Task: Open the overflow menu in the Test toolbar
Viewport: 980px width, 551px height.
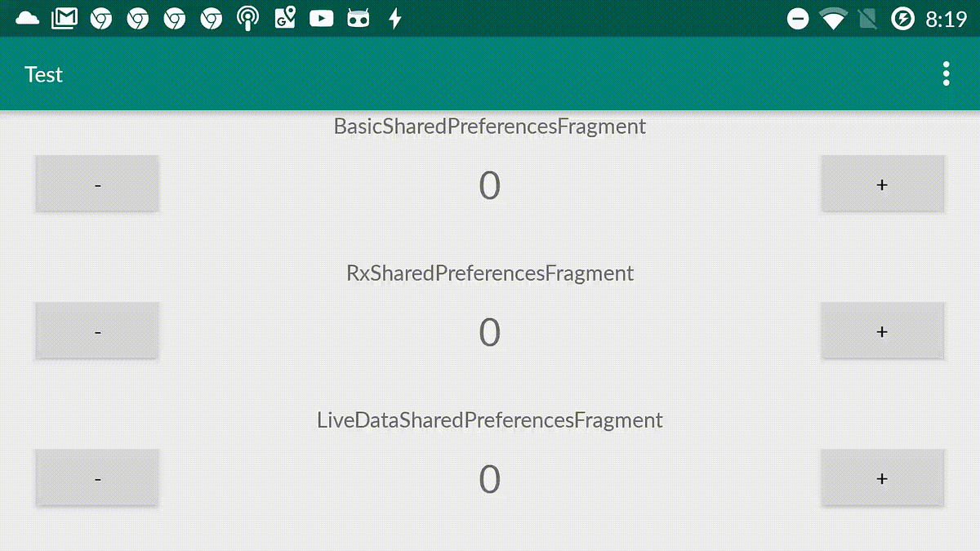Action: pos(946,73)
